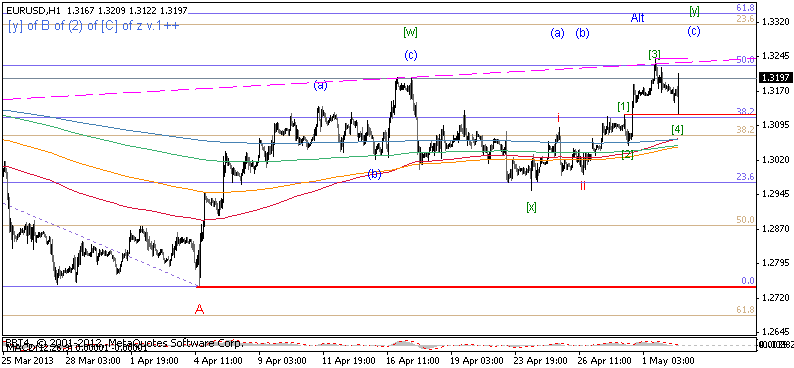This screenshot has width=794, height=368.
Task: Select the blue 23.6 Fibonacci label
Action: [x=745, y=177]
